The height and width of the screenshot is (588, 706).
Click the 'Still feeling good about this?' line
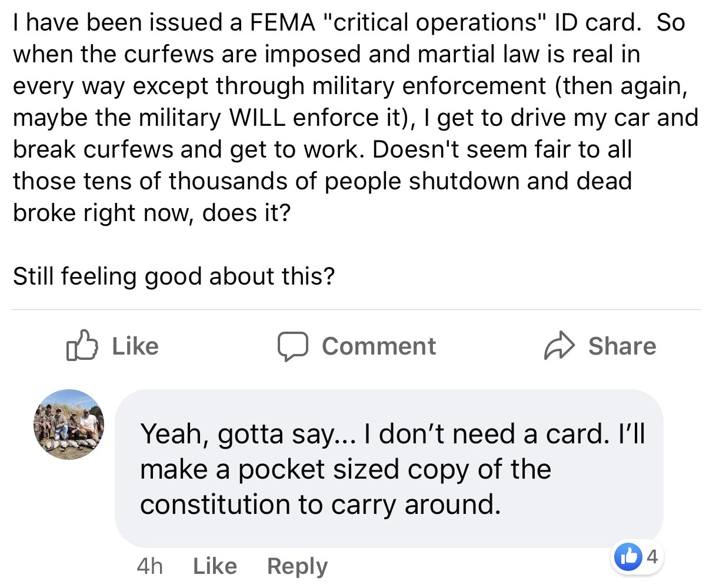click(174, 276)
